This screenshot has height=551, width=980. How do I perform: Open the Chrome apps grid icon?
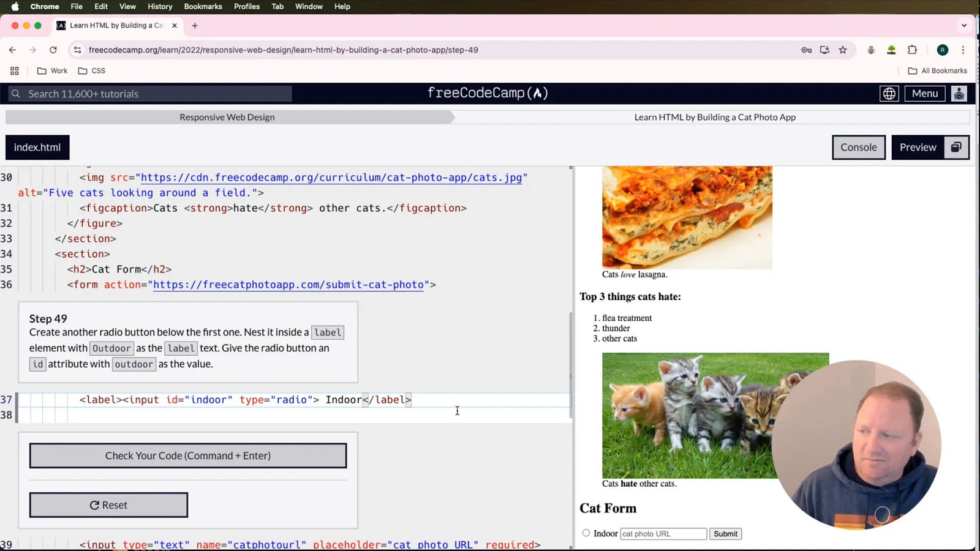coord(15,71)
